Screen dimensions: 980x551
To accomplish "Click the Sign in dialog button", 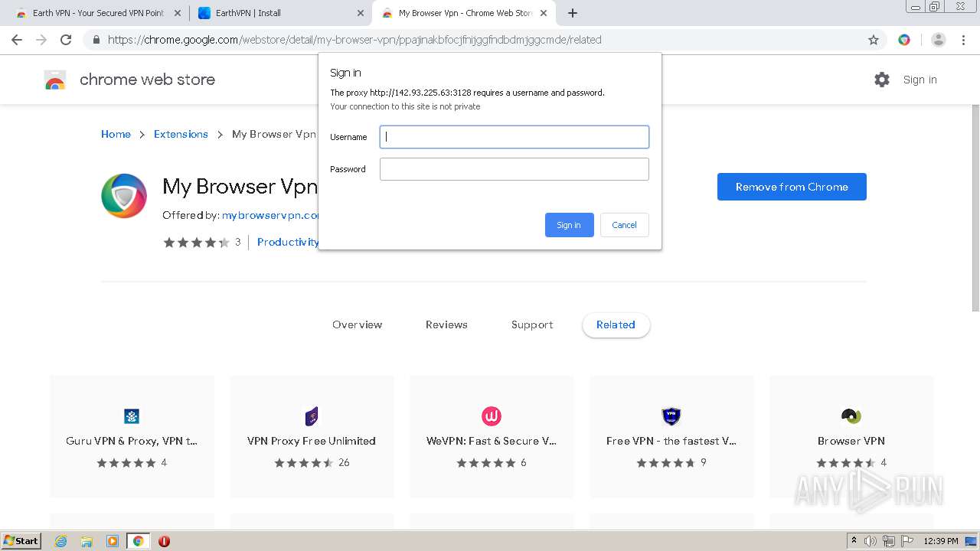I will [569, 225].
